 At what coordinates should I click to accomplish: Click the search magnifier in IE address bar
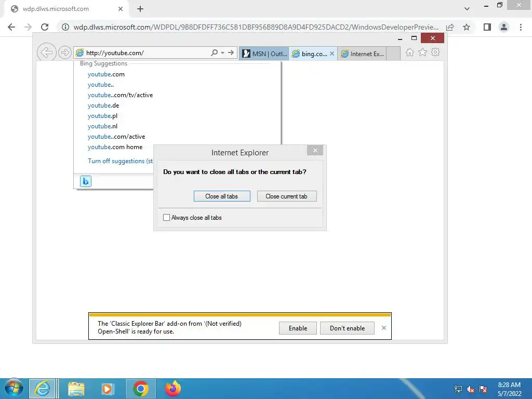click(x=214, y=52)
